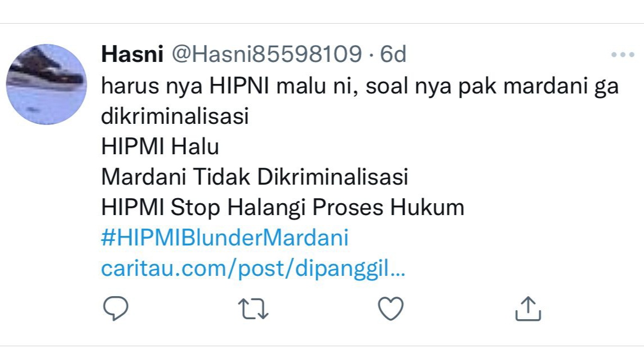Screen dimensions: 644x362
Task: Open Hasni's profile picture
Action: pos(46,84)
